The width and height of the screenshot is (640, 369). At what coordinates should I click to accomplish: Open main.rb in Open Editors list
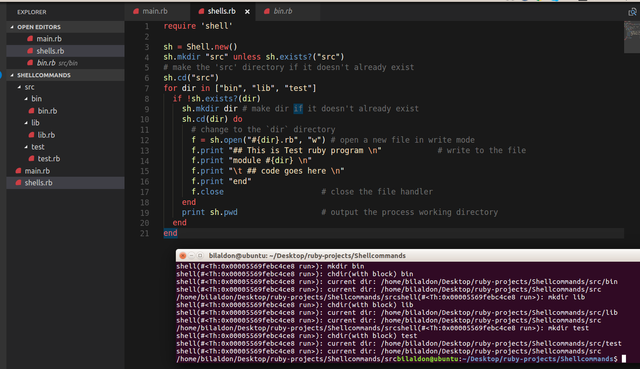coord(65,39)
